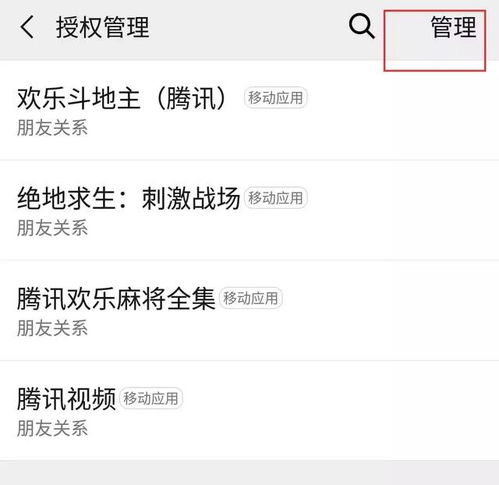The width and height of the screenshot is (499, 485).
Task: Click empty space right of the 腾讯视频 tag
Action: [x=340, y=398]
